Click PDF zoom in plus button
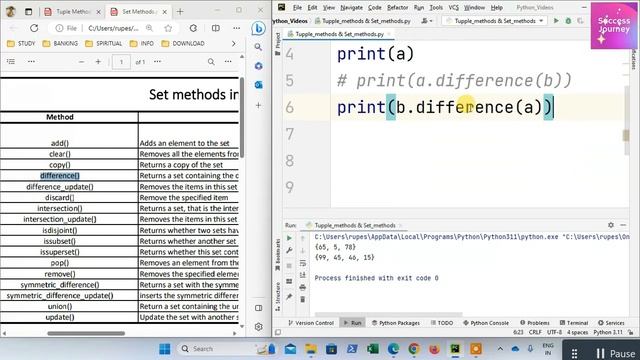This screenshot has width=640, height=360. click(x=98, y=62)
